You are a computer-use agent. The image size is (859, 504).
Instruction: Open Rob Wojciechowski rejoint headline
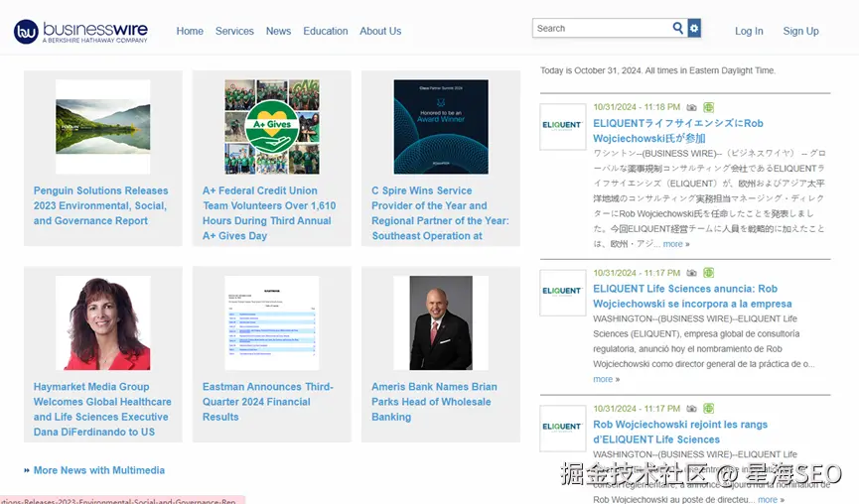pyautogui.click(x=680, y=432)
